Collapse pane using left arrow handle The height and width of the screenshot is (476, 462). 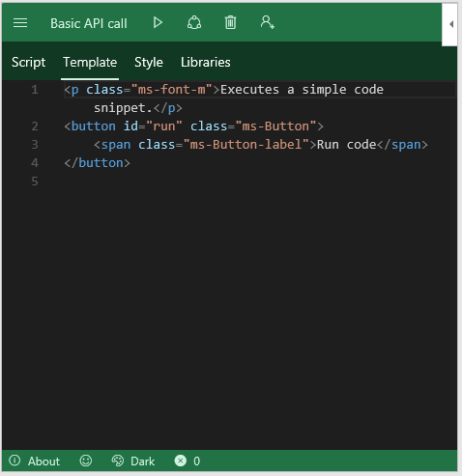coord(450,24)
